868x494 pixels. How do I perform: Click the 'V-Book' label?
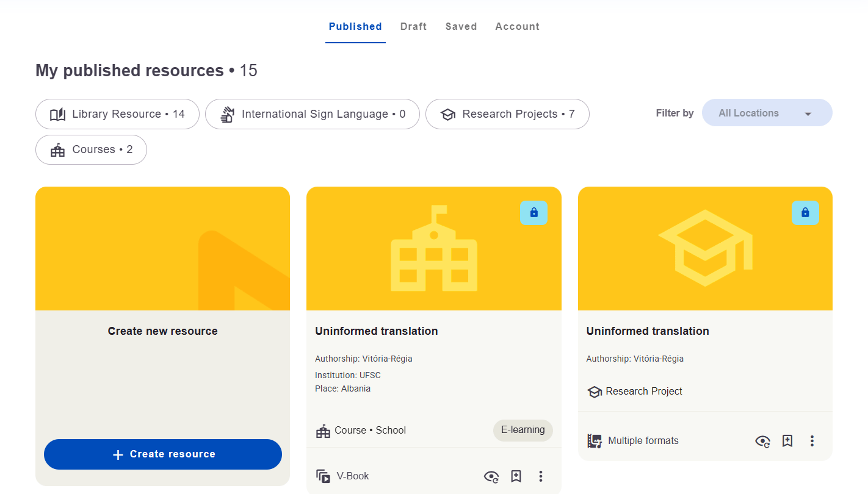(x=353, y=476)
